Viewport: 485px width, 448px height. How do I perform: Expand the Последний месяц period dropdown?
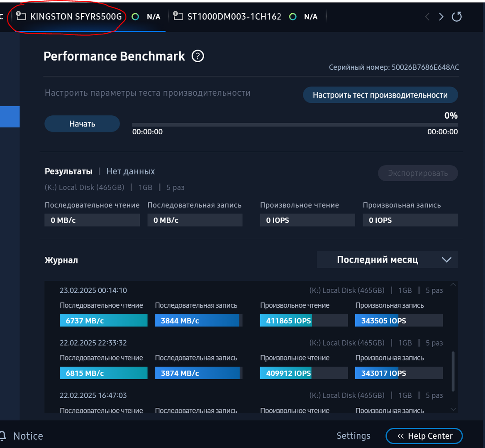(x=387, y=260)
